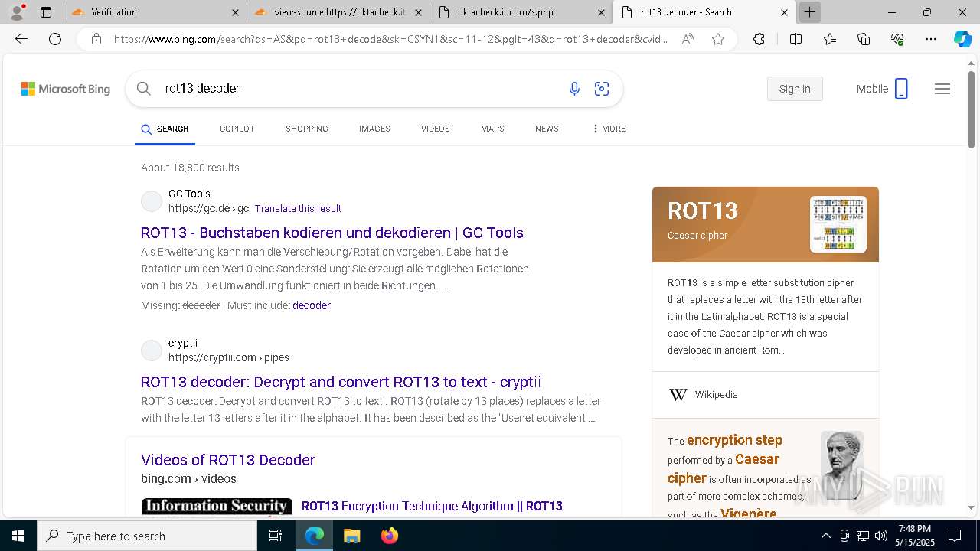This screenshot has height=551, width=980.
Task: Open the Copilot sidebar icon
Action: 962,39
